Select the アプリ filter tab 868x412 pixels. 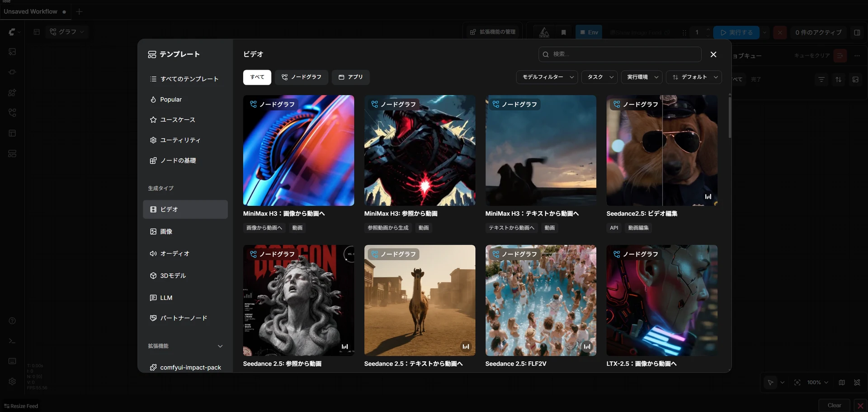coord(351,77)
